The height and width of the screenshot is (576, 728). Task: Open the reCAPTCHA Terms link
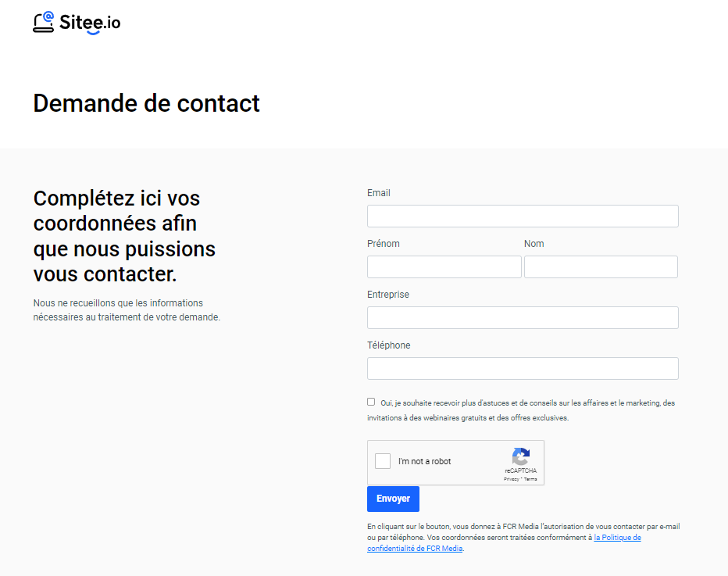coord(530,479)
